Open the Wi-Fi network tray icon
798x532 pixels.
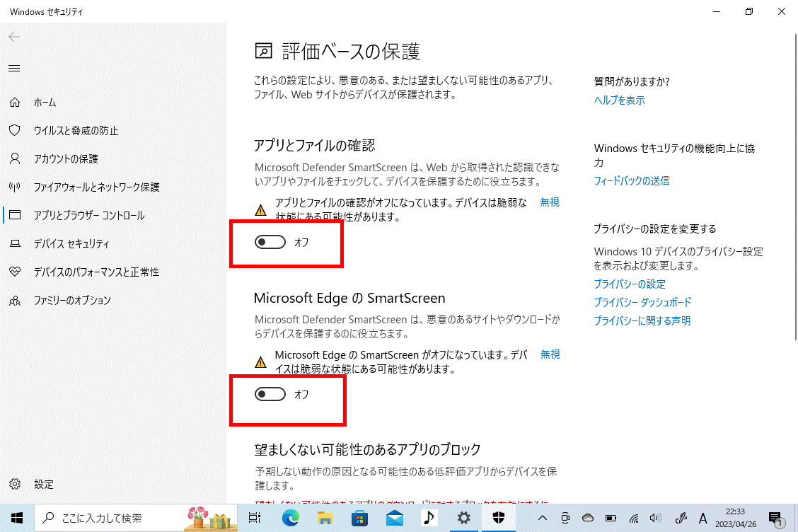click(634, 519)
